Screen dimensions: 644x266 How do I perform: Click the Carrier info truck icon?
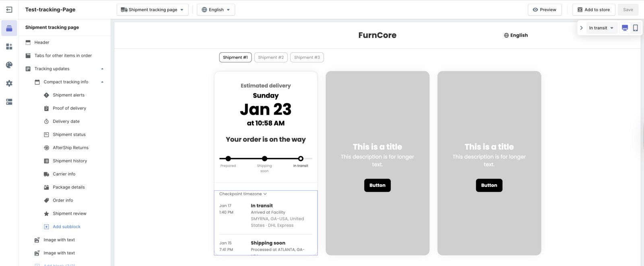coord(46,174)
